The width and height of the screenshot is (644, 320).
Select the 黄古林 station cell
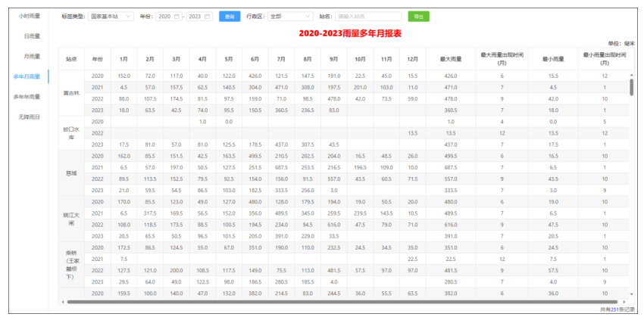pyautogui.click(x=71, y=93)
